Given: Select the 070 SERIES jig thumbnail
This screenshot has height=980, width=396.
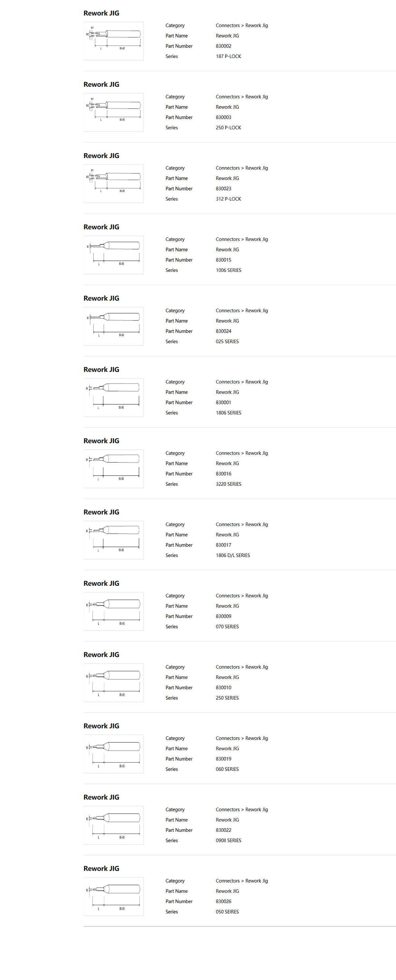Looking at the screenshot, I should [x=114, y=611].
